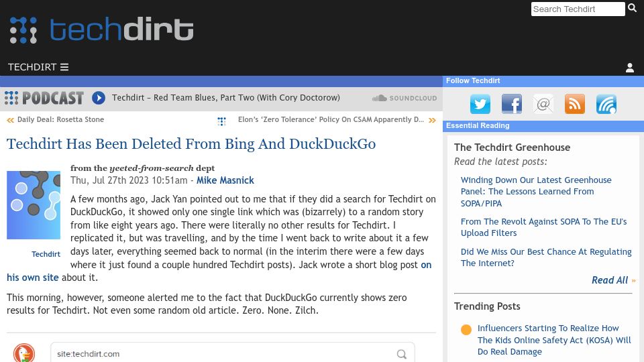Open next post Elon's 'Zero Tolerance' Policy
Screen dimensions: 644x362
pyautogui.click(x=331, y=119)
